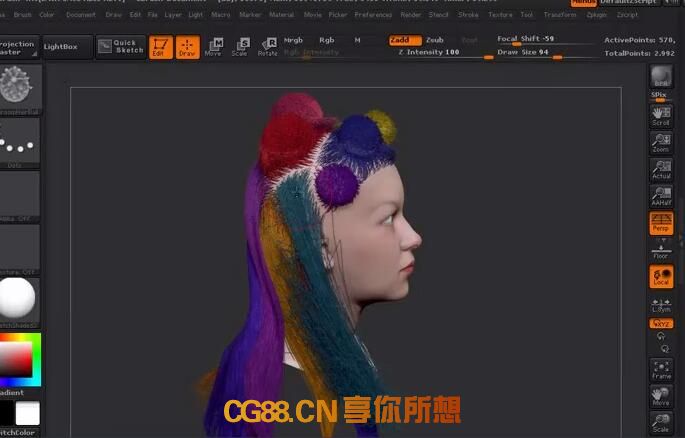This screenshot has height=438, width=685.
Task: Open the Document menu
Action: tap(81, 15)
